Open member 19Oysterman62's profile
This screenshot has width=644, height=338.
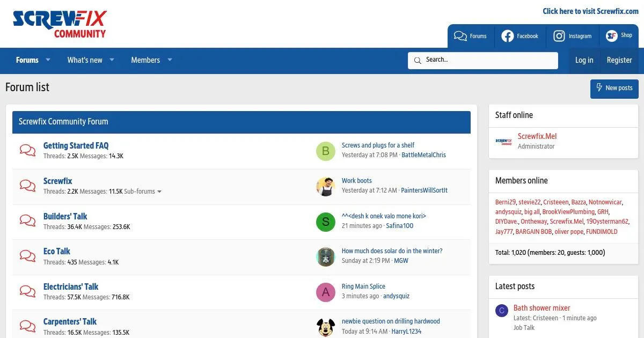607,222
